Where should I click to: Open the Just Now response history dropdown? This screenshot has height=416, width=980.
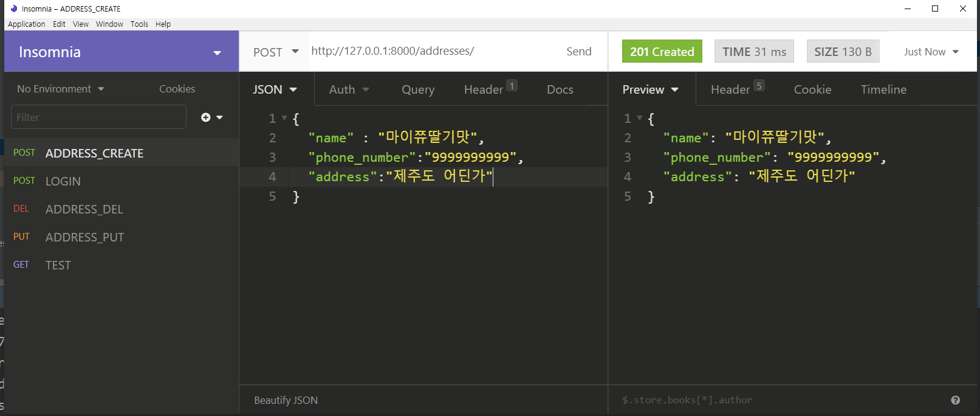pyautogui.click(x=931, y=52)
